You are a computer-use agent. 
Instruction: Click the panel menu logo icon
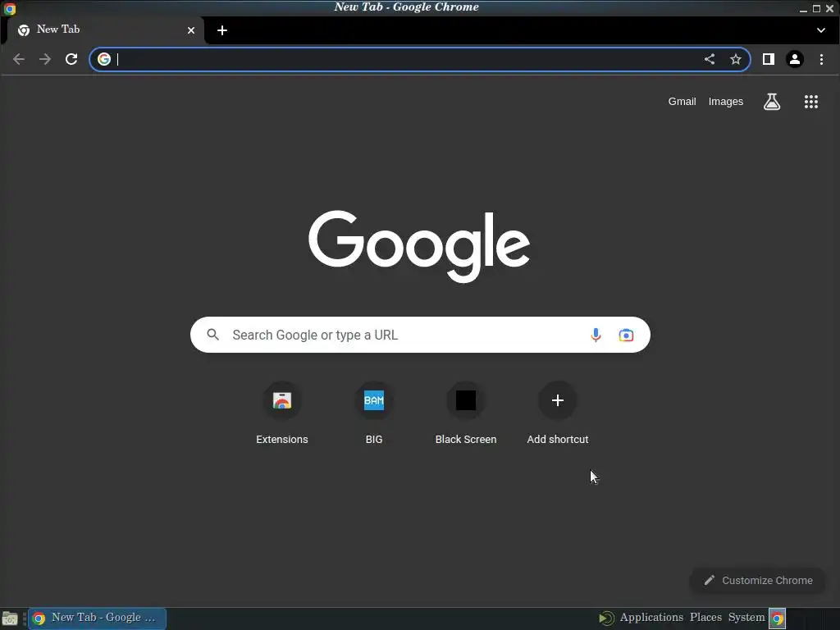click(x=606, y=619)
